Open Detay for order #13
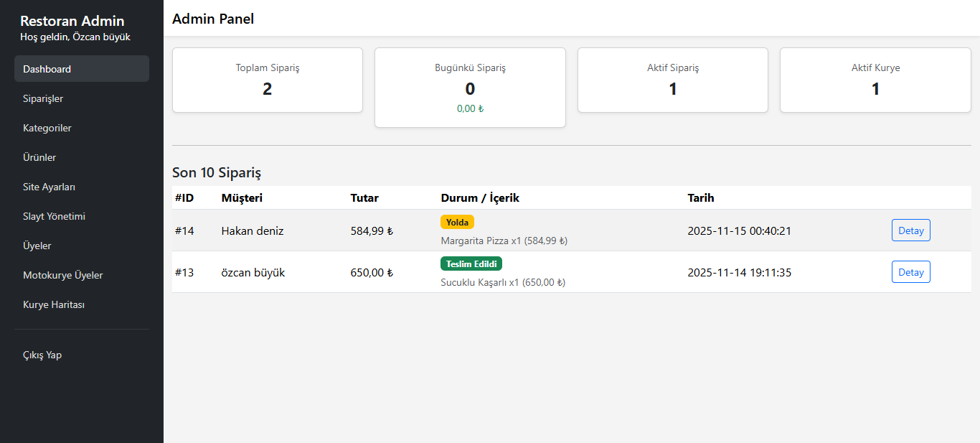This screenshot has height=443, width=980. click(910, 272)
